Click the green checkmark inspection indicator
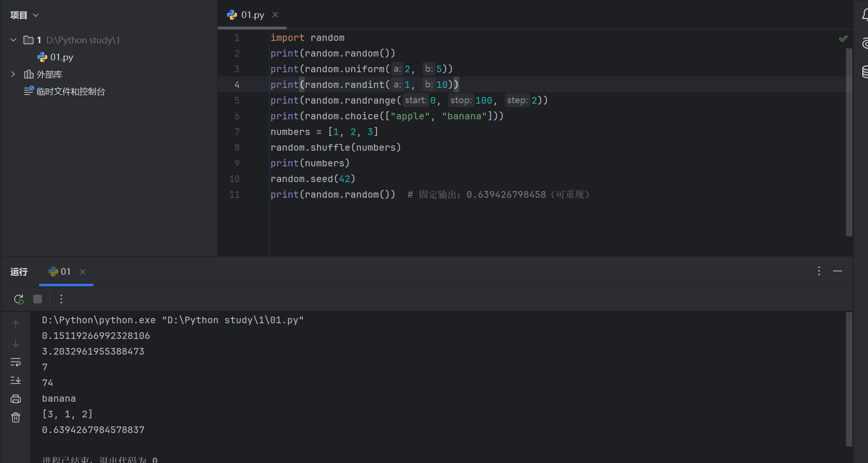 tap(844, 39)
